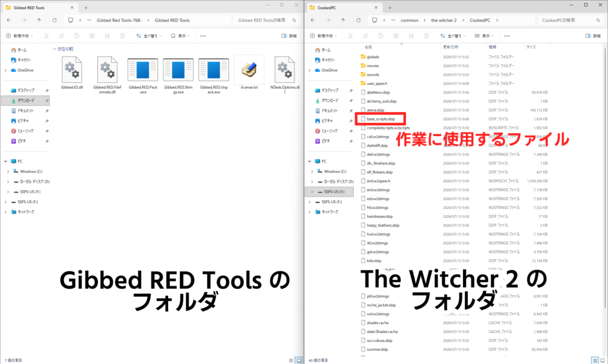Switch to large icons view in Gibbed RED Tools status bar
The image size is (608, 364).
299,360
